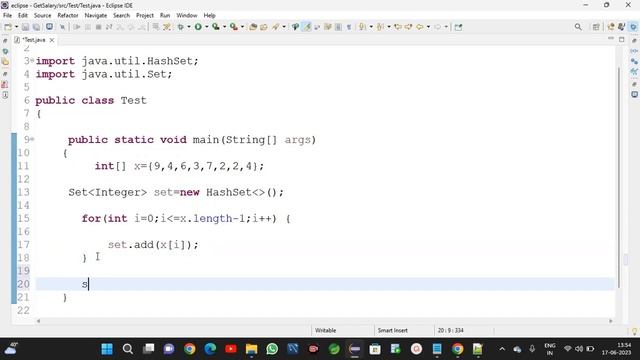
Task: Show hidden system tray icons chevron
Action: 502,349
